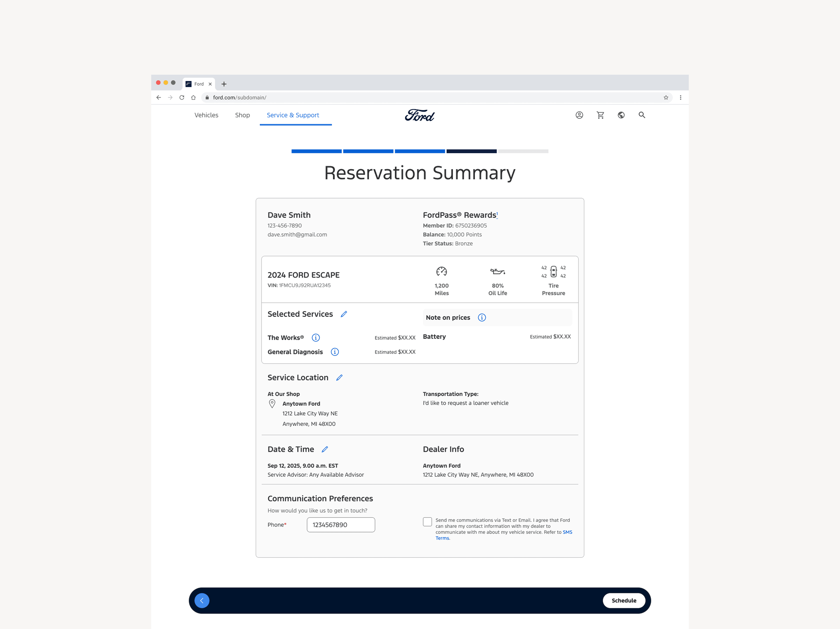The height and width of the screenshot is (629, 840).
Task: Open the Vehicles menu
Action: (206, 115)
